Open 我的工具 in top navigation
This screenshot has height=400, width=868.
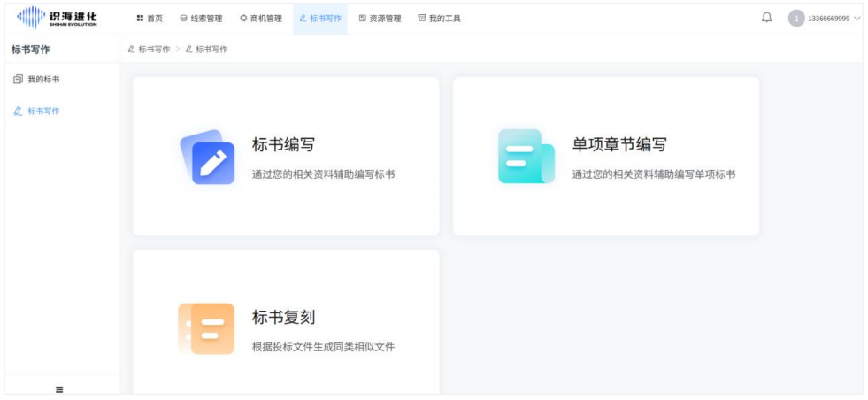tap(439, 19)
